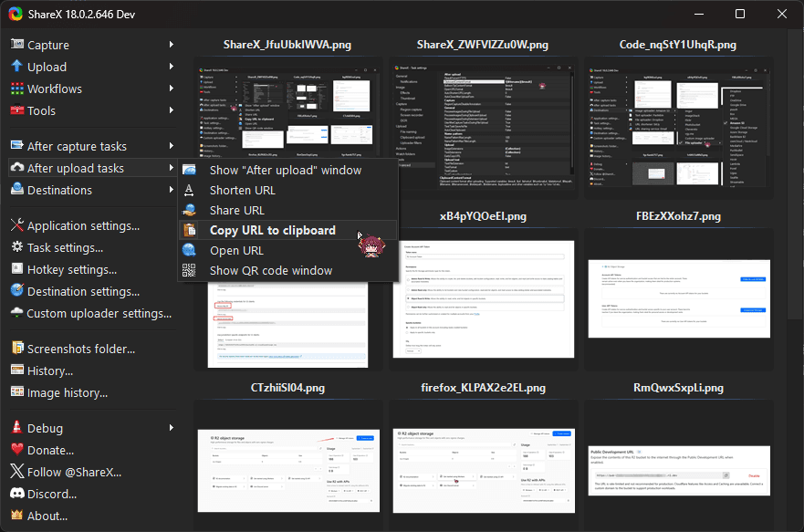Open the Screenshots folder

80,349
